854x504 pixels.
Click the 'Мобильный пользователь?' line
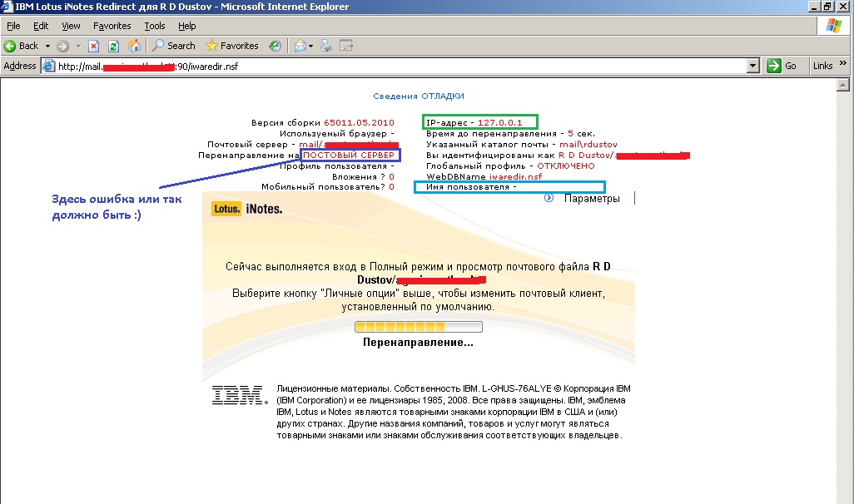pyautogui.click(x=327, y=187)
